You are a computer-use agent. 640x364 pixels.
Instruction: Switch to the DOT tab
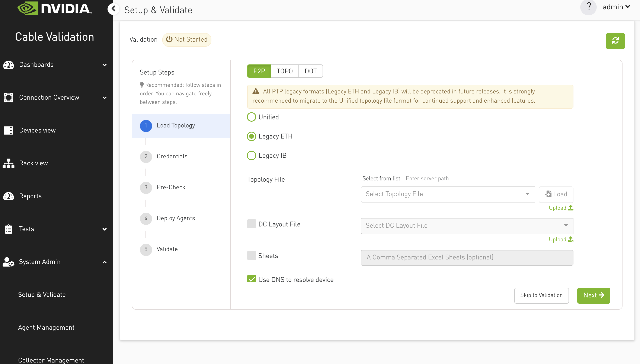click(x=311, y=71)
